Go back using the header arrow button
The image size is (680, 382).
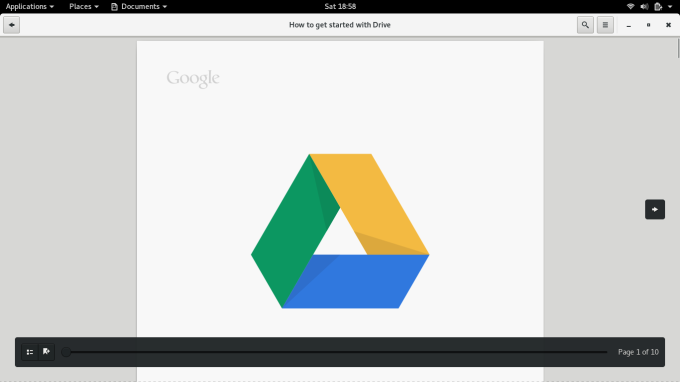click(x=12, y=25)
